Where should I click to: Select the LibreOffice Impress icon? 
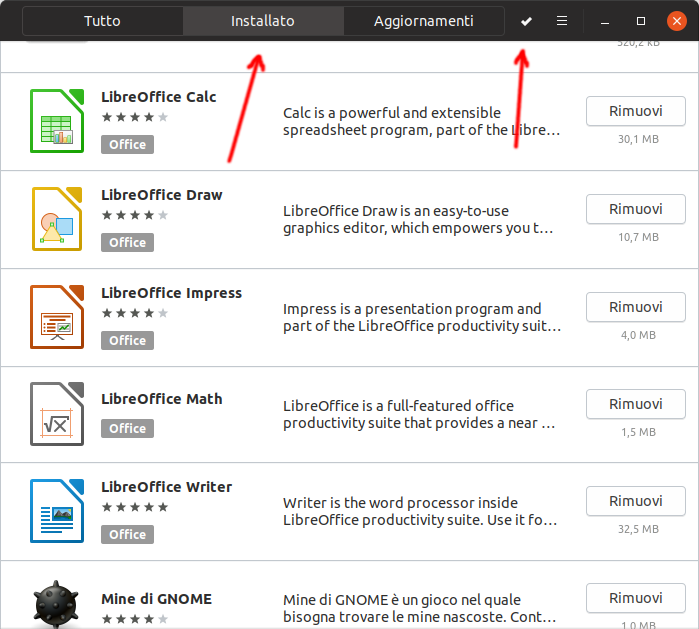pos(56,317)
